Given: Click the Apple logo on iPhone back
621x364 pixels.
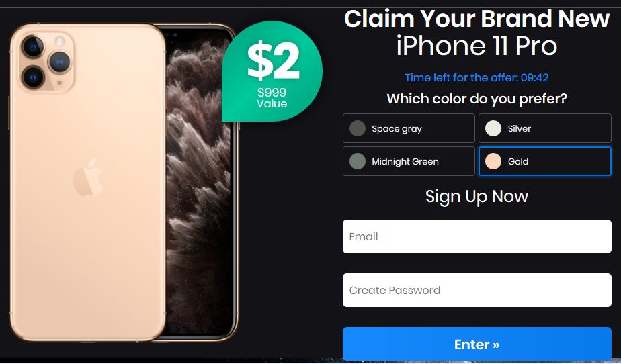Looking at the screenshot, I should pyautogui.click(x=87, y=177).
